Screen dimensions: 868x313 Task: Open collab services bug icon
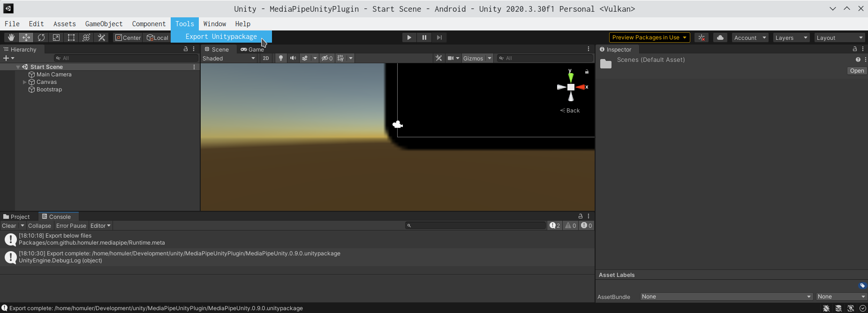coord(702,37)
